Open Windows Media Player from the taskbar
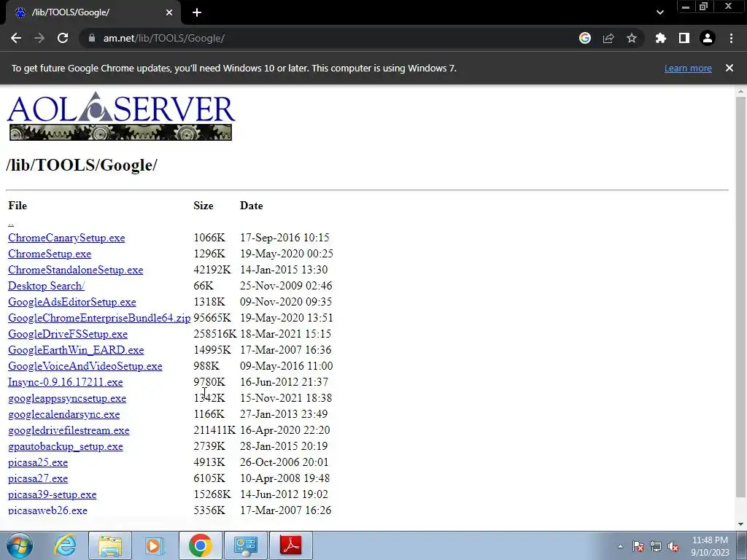The image size is (747, 560). (155, 545)
